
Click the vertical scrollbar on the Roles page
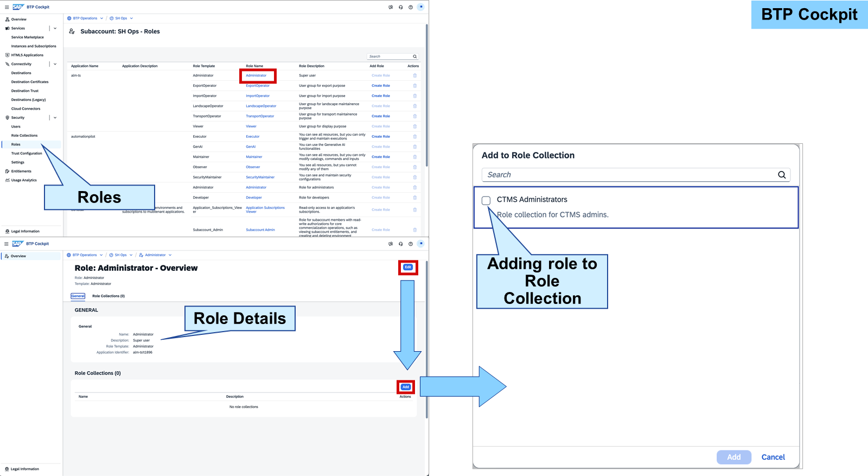[427, 95]
